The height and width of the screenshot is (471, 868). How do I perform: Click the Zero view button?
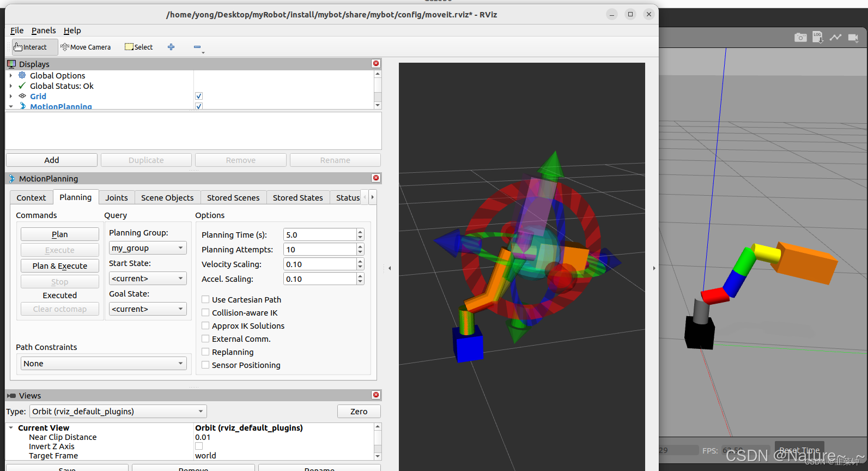click(359, 412)
